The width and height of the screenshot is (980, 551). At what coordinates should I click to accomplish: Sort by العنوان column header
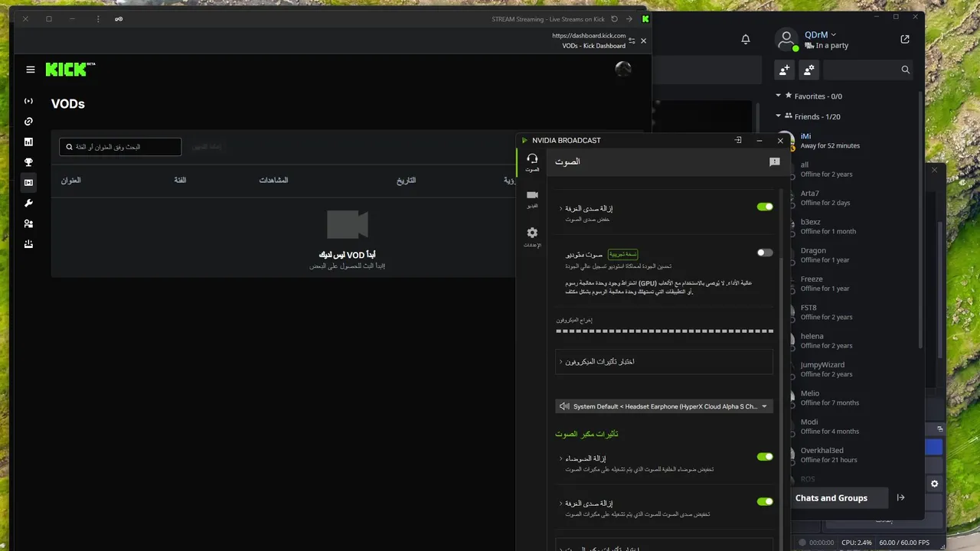click(x=71, y=181)
